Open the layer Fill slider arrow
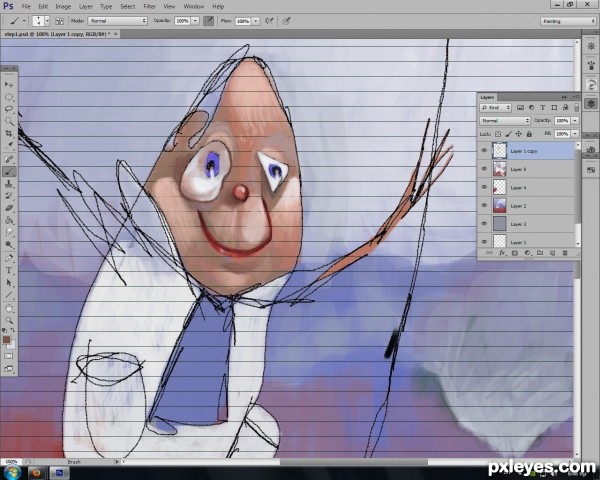The height and width of the screenshot is (480, 600). tap(575, 134)
